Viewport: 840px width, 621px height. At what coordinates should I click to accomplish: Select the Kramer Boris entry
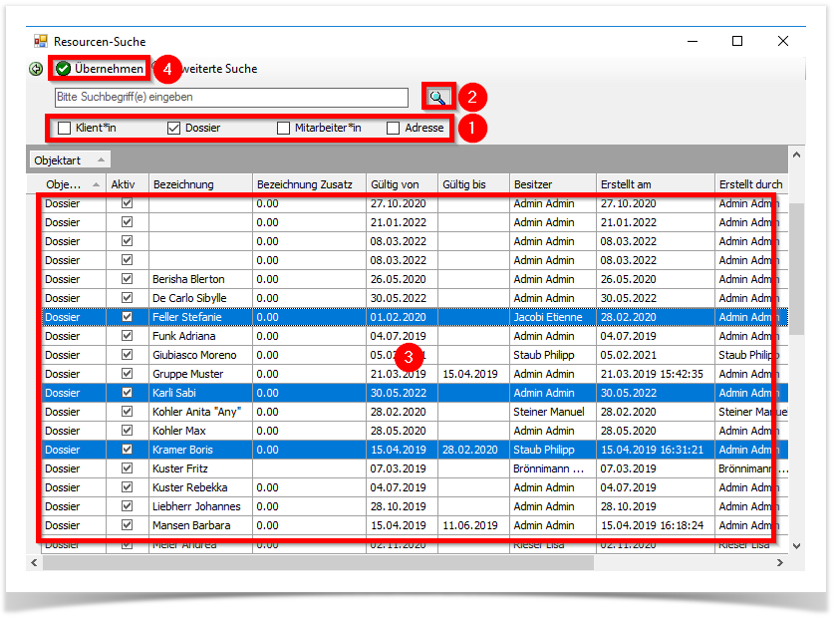pos(415,450)
